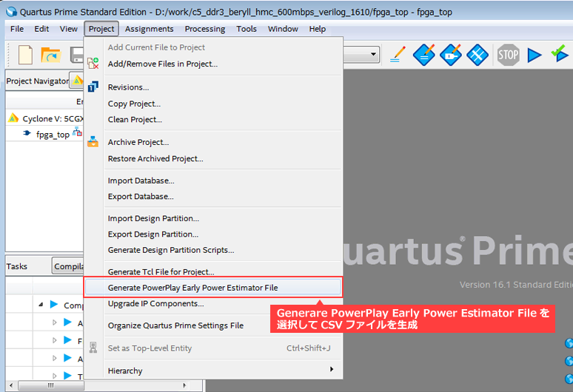
Task: Click the Project Navigator panel label
Action: tap(37, 81)
